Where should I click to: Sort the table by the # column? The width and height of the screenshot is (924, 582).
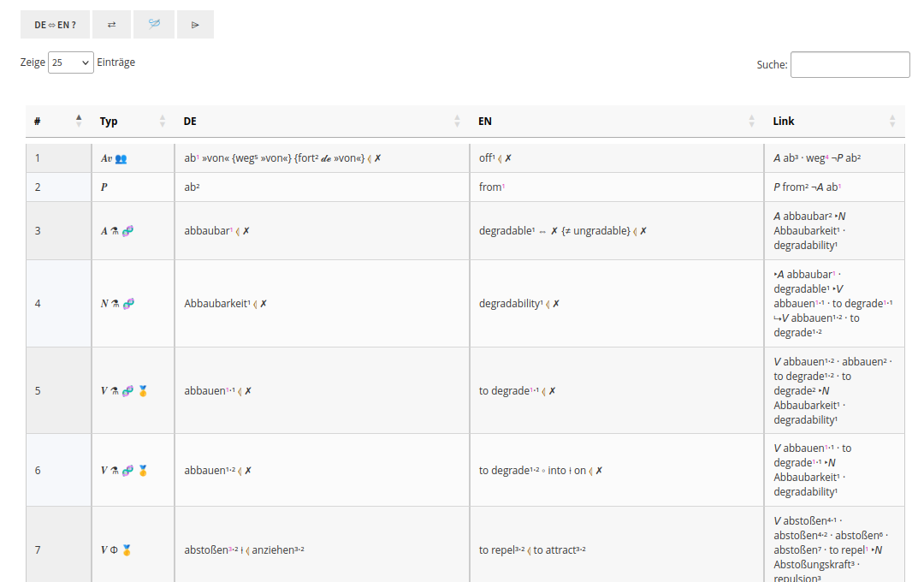click(58, 122)
